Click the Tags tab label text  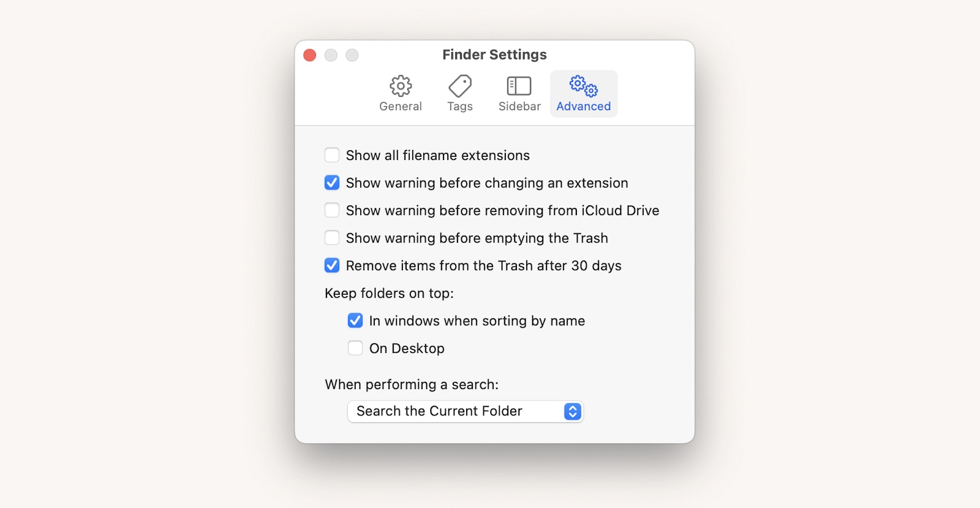pos(460,106)
